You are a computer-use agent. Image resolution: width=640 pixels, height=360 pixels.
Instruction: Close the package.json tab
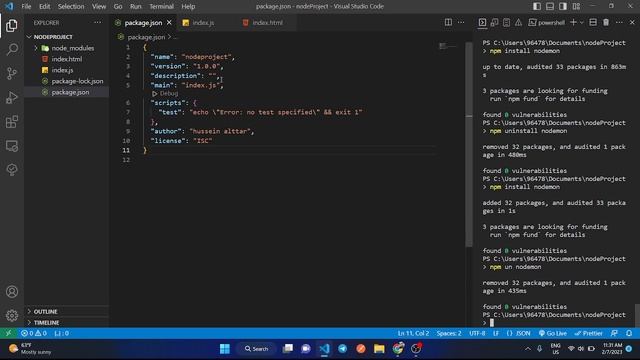pyautogui.click(x=169, y=22)
